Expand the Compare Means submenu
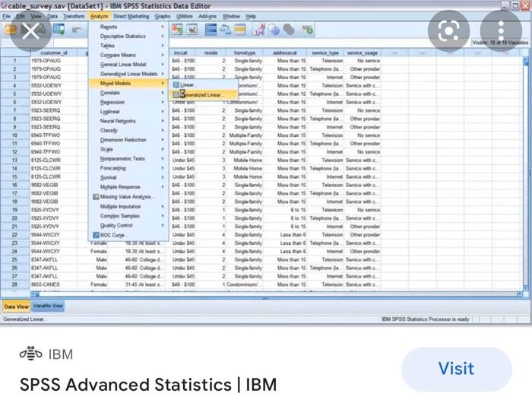Image resolution: width=532 pixels, height=400 pixels. [128, 55]
